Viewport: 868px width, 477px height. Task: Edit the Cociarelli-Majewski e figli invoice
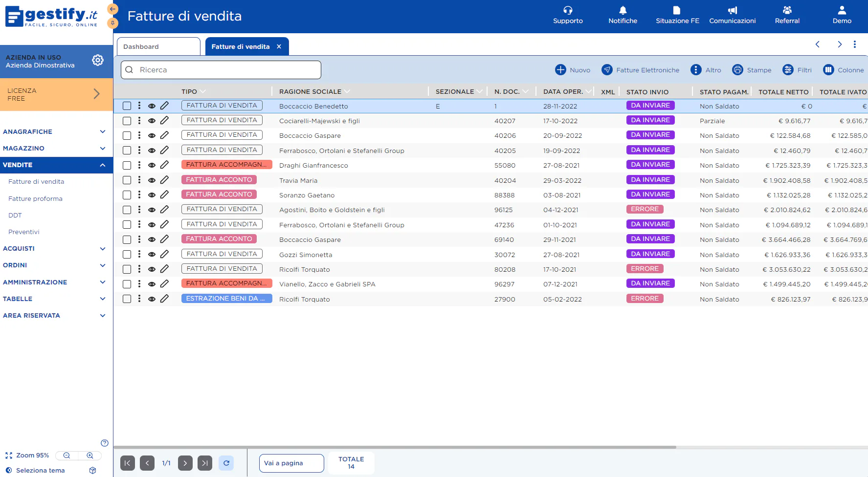pyautogui.click(x=164, y=120)
